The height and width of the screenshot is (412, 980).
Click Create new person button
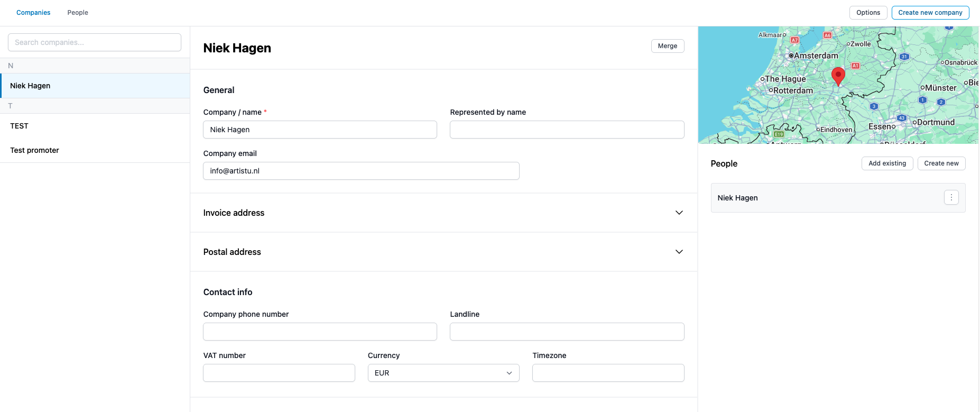coord(941,163)
